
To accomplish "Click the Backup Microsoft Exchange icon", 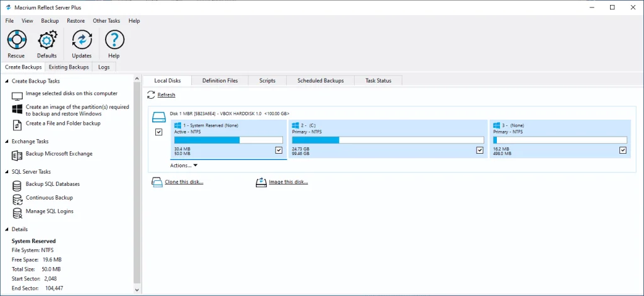I will pyautogui.click(x=17, y=156).
